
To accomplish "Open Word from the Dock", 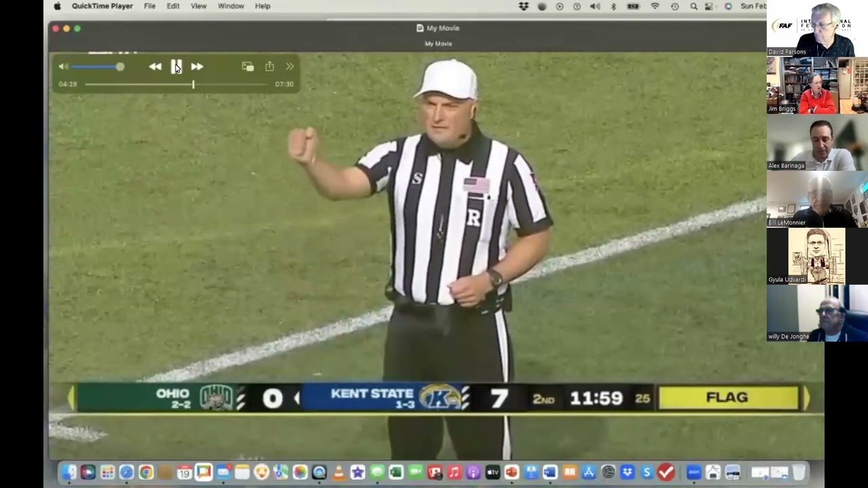I will click(550, 472).
